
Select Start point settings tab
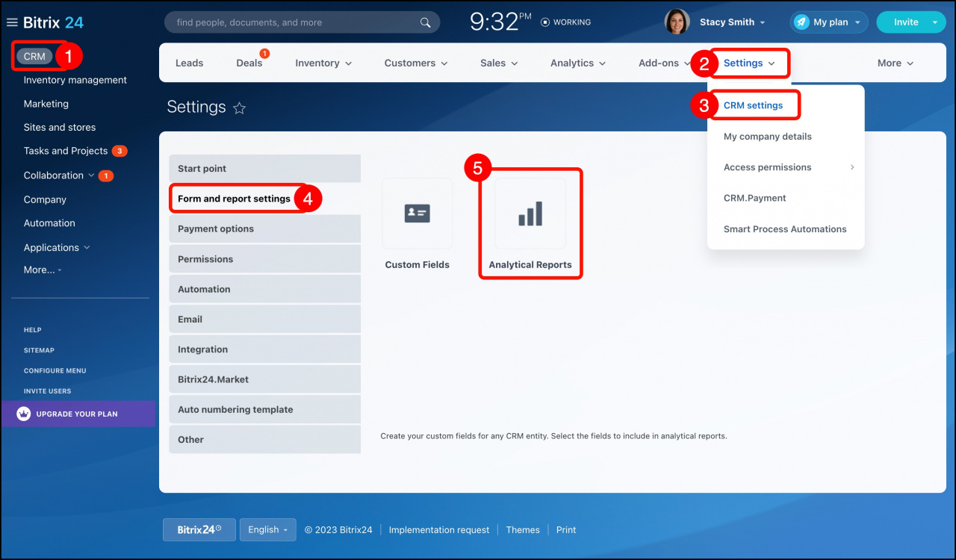point(264,169)
